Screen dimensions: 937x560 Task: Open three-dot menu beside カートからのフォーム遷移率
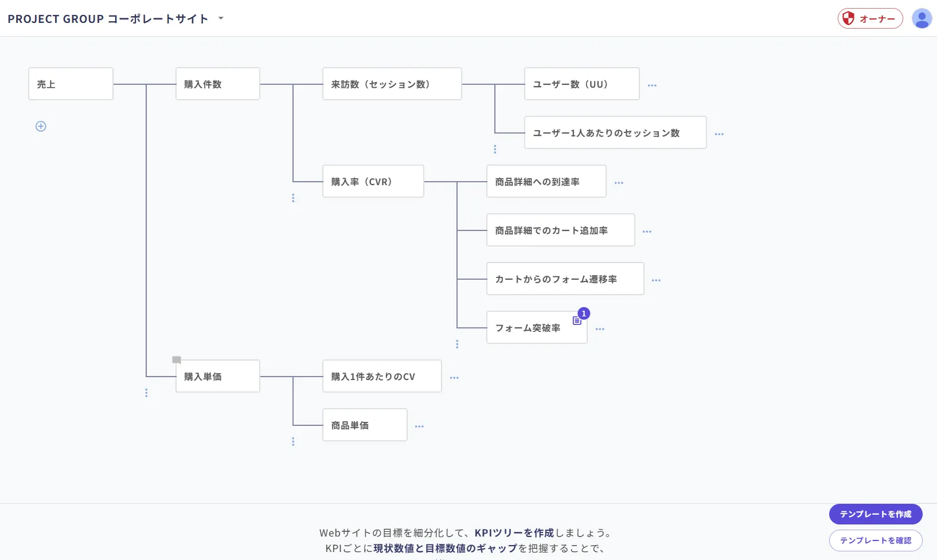[656, 280]
